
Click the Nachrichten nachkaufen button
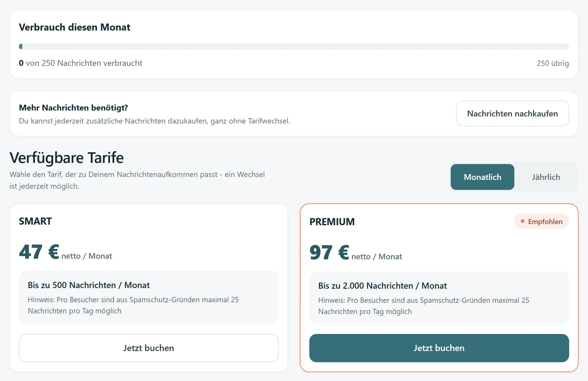[512, 113]
